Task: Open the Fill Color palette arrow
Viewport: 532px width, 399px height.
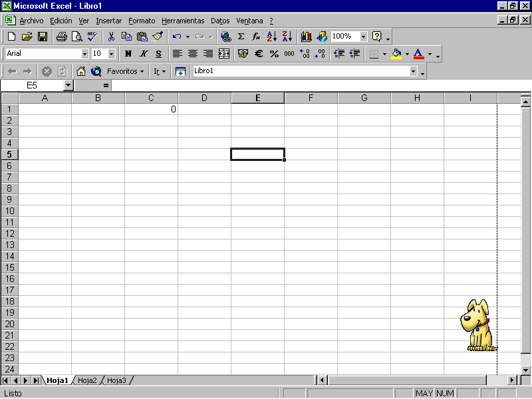Action: coord(407,54)
